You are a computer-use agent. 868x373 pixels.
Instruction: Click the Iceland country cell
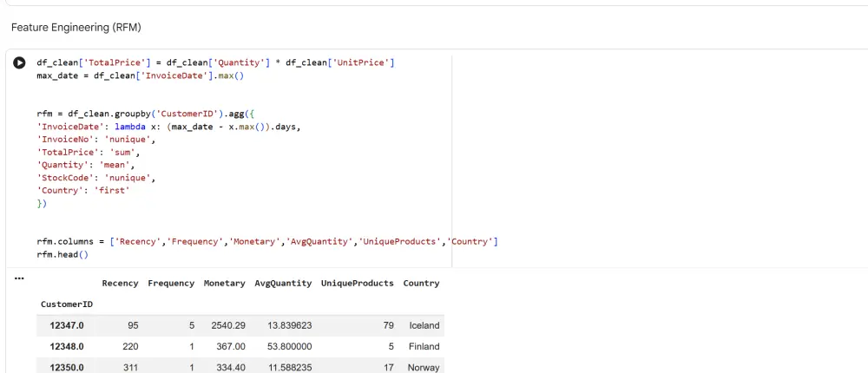pos(424,325)
